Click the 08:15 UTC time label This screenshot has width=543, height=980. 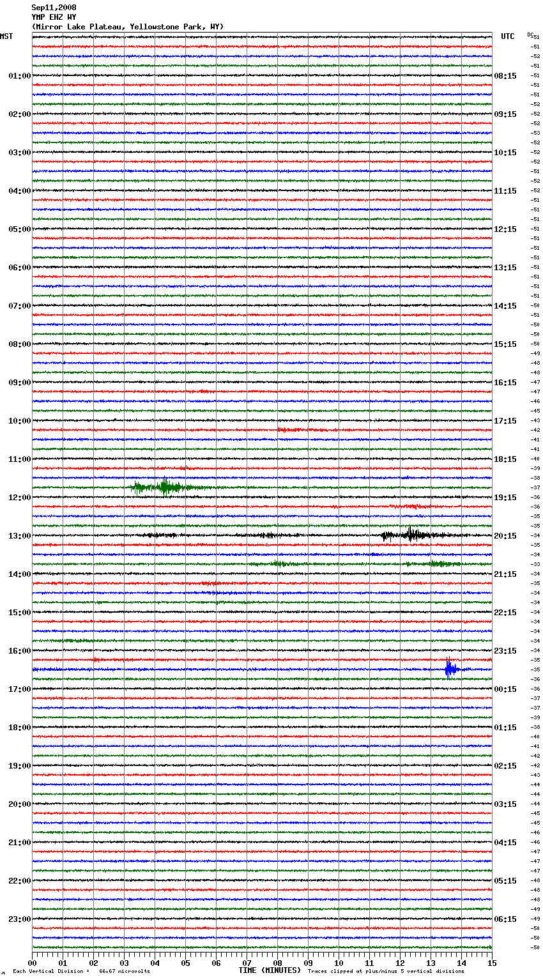[x=505, y=76]
